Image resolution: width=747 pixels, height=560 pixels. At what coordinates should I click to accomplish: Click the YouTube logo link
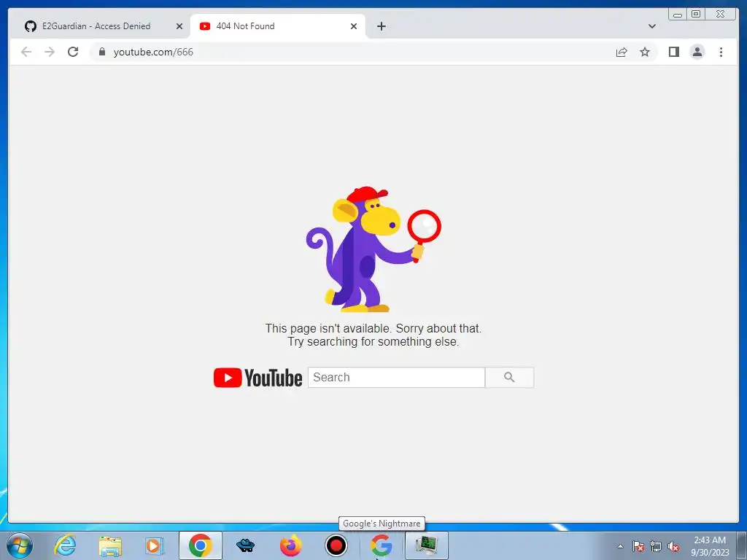tap(258, 378)
